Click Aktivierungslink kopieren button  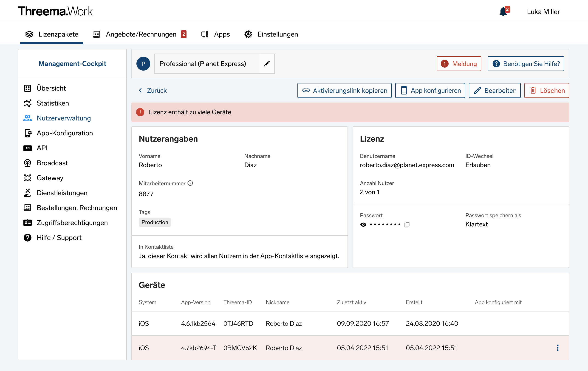click(x=344, y=90)
